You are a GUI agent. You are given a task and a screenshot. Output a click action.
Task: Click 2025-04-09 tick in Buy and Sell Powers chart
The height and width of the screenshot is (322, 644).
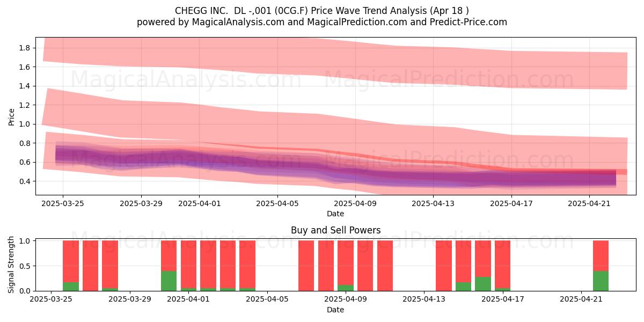pyautogui.click(x=346, y=299)
